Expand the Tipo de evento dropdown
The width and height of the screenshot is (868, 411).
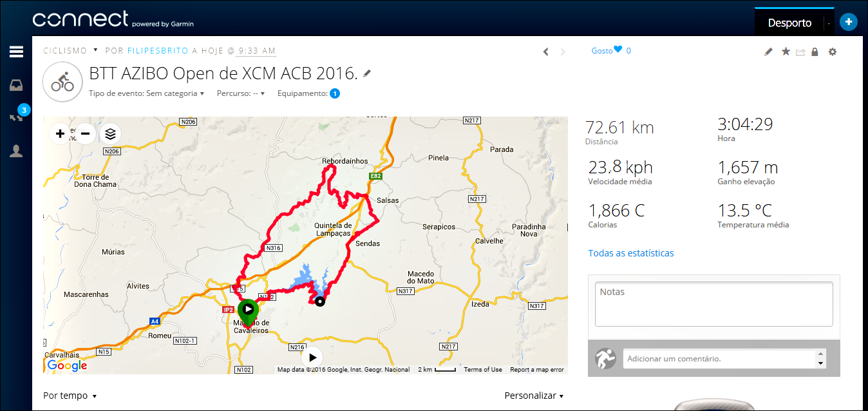tap(147, 93)
